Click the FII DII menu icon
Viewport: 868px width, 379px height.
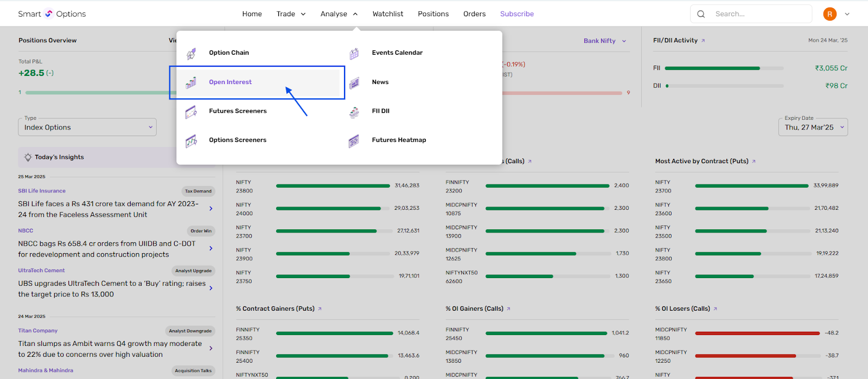354,112
